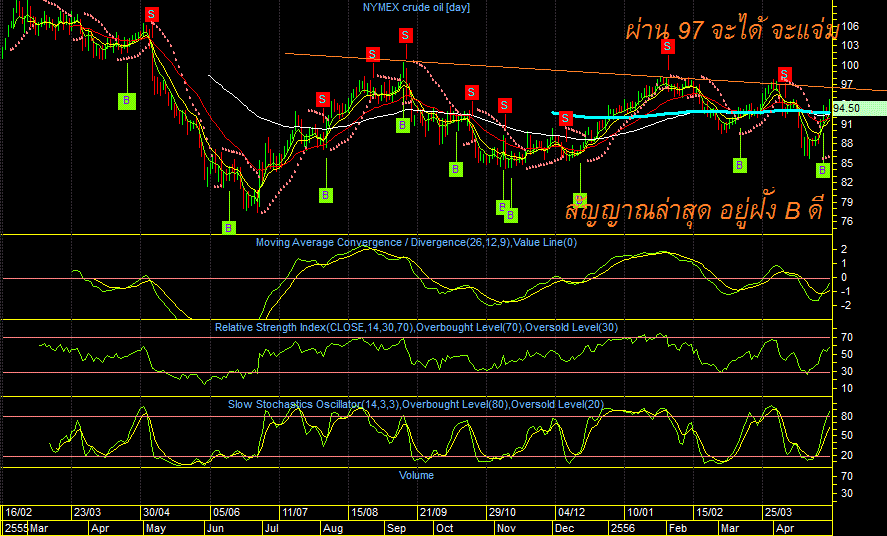The width and height of the screenshot is (887, 536).
Task: Click the B buy marker in late April 2555
Action: pos(127,101)
